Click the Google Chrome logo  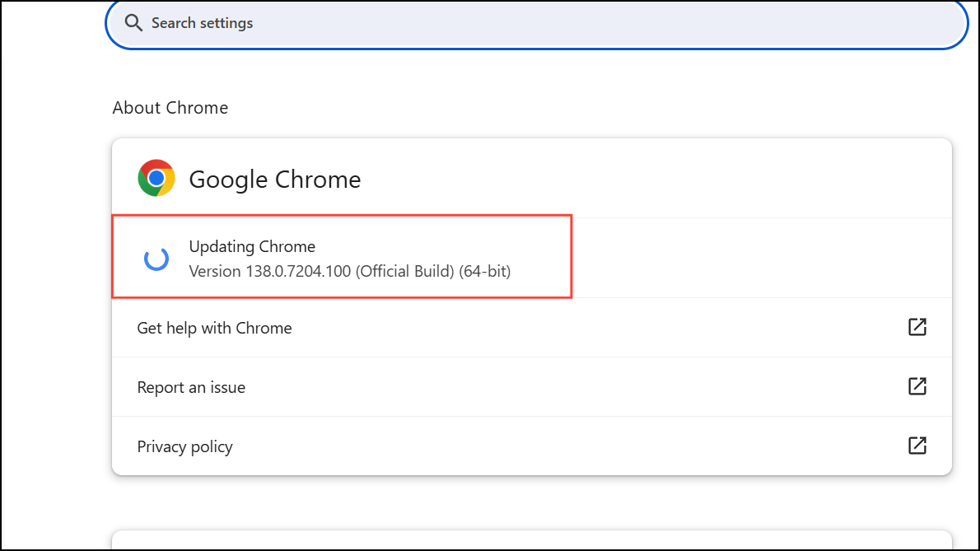[x=156, y=179]
